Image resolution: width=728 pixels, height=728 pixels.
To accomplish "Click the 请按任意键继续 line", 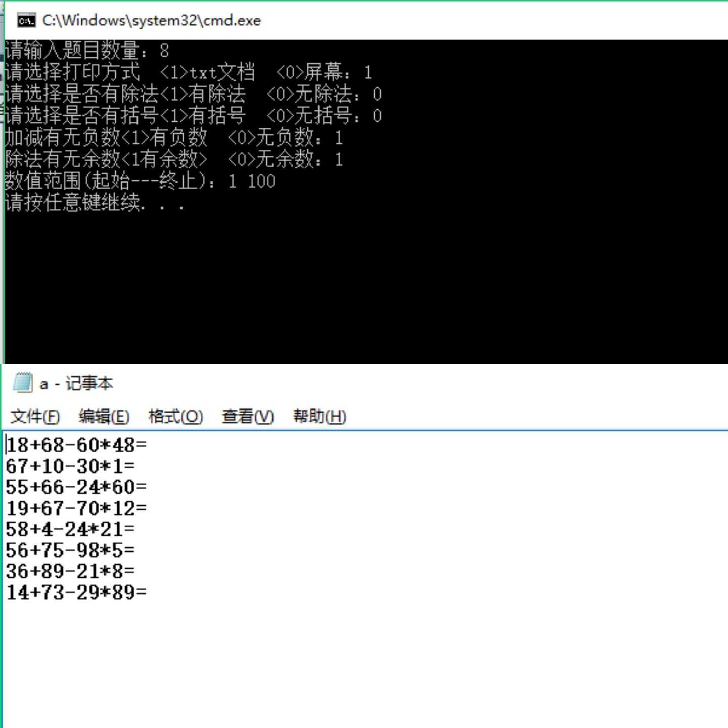I will pos(95,203).
